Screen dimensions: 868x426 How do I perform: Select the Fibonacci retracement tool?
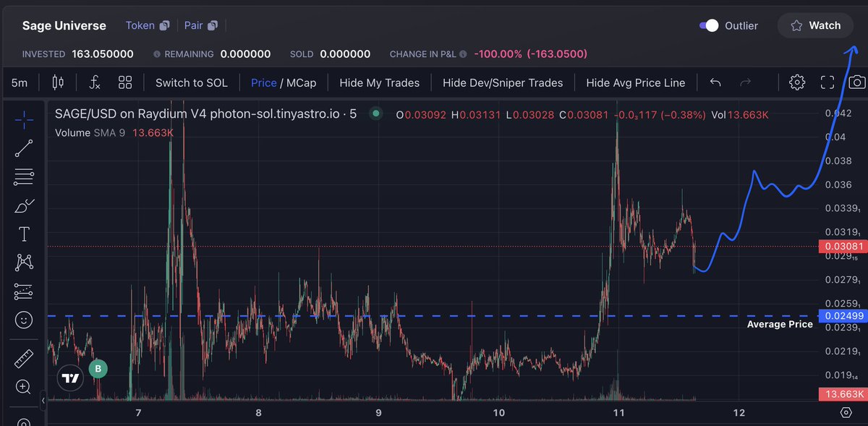point(24,176)
